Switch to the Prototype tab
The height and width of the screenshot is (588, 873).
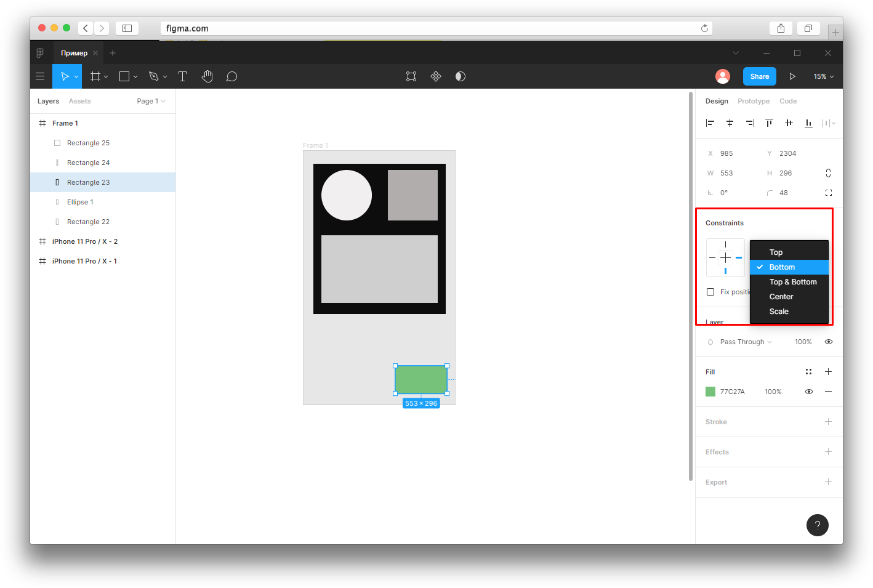point(754,101)
